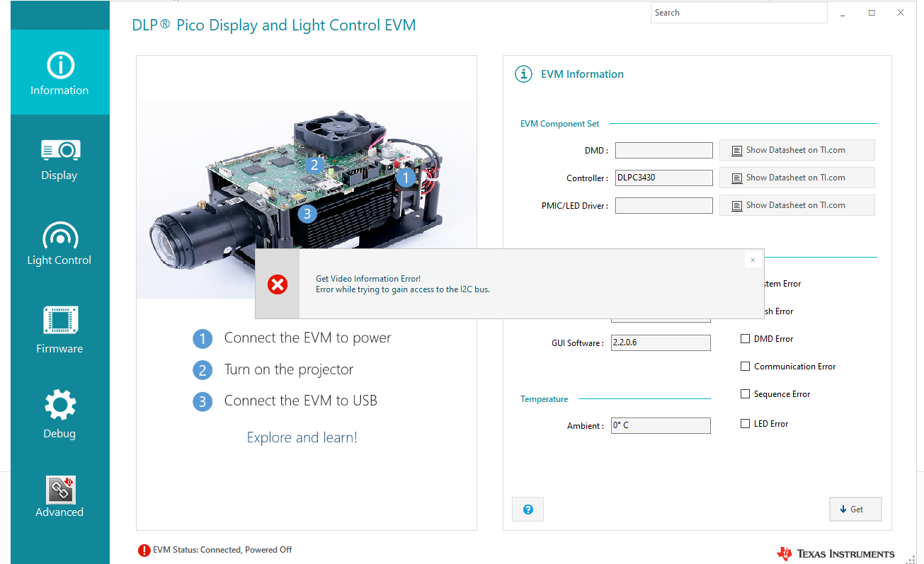This screenshot has height=564, width=924.
Task: Click the PMIC/LED Driver text field
Action: (664, 205)
